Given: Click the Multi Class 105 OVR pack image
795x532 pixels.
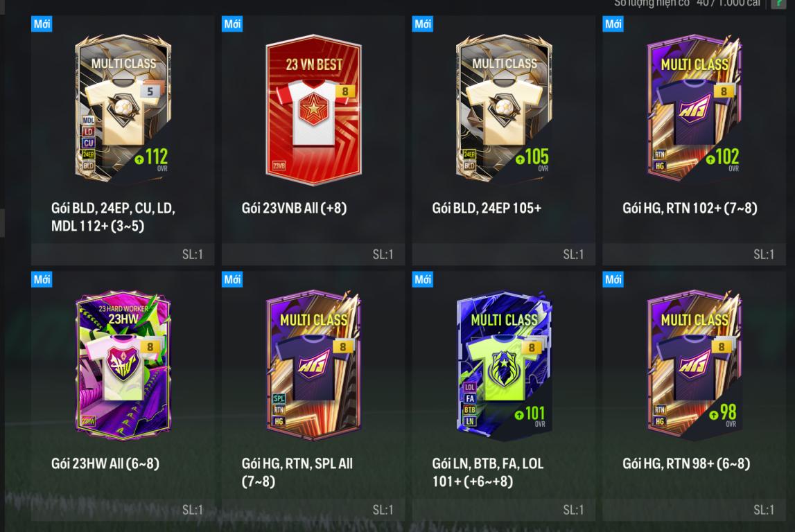Looking at the screenshot, I should coord(504,108).
